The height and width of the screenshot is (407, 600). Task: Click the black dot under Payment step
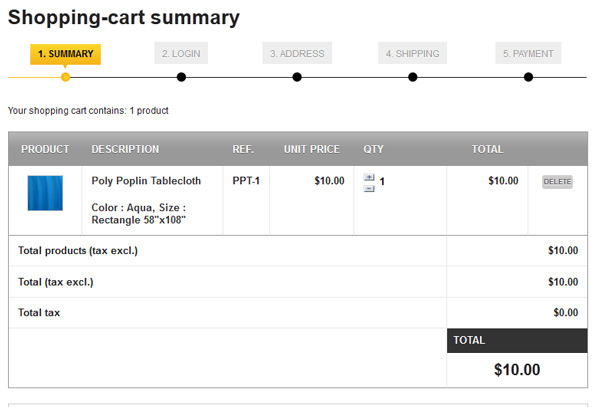(529, 77)
